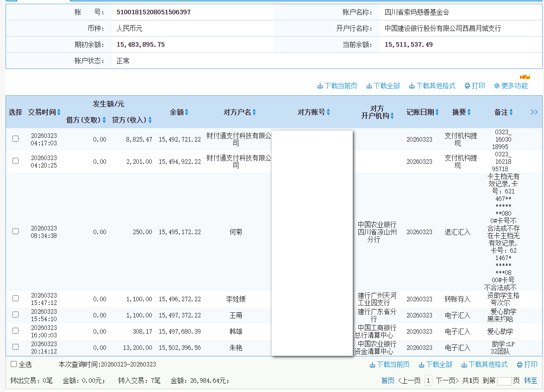The image size is (544, 392).
Task: Expand hidden columns via the >> chevron
Action: 534,112
